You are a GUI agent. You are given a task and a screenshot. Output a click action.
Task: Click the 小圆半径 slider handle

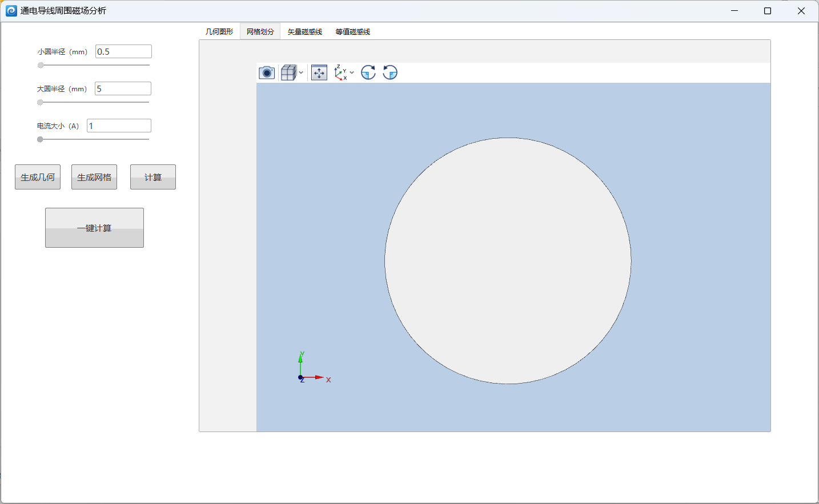[41, 65]
